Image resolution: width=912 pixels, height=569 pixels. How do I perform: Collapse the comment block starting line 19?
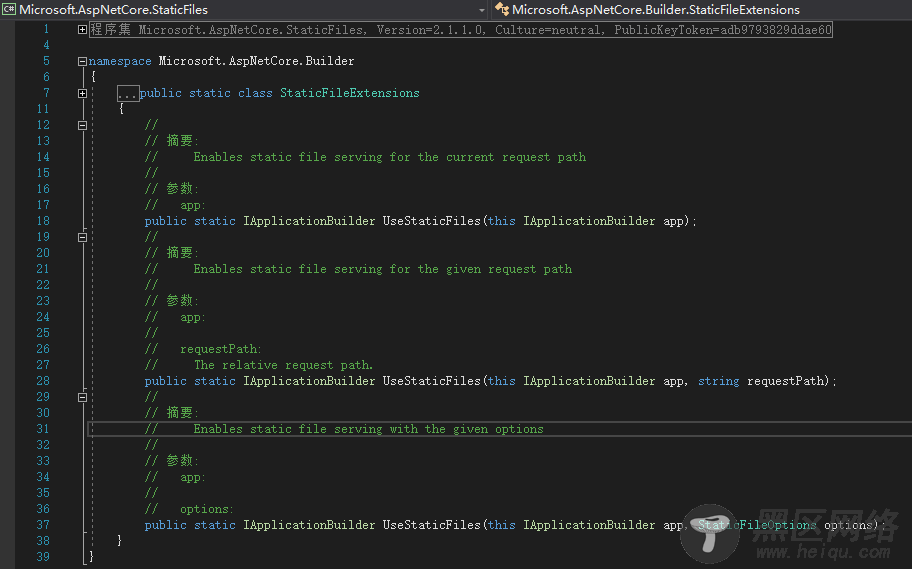coord(83,237)
